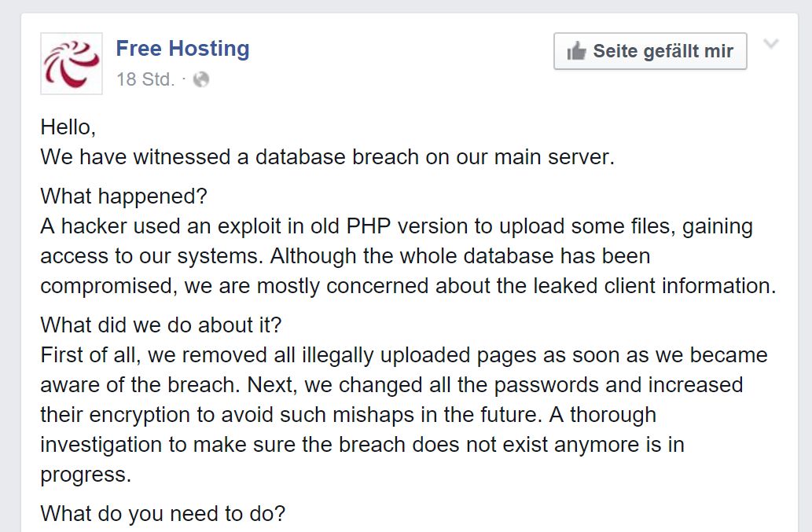This screenshot has height=532, width=812.
Task: Click the "18 Std." post timestamp
Action: pos(145,79)
